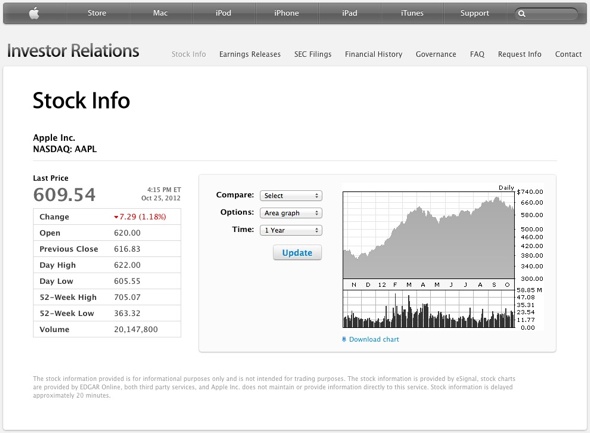Open the iTunes section
Image resolution: width=590 pixels, height=433 pixels.
click(x=412, y=13)
